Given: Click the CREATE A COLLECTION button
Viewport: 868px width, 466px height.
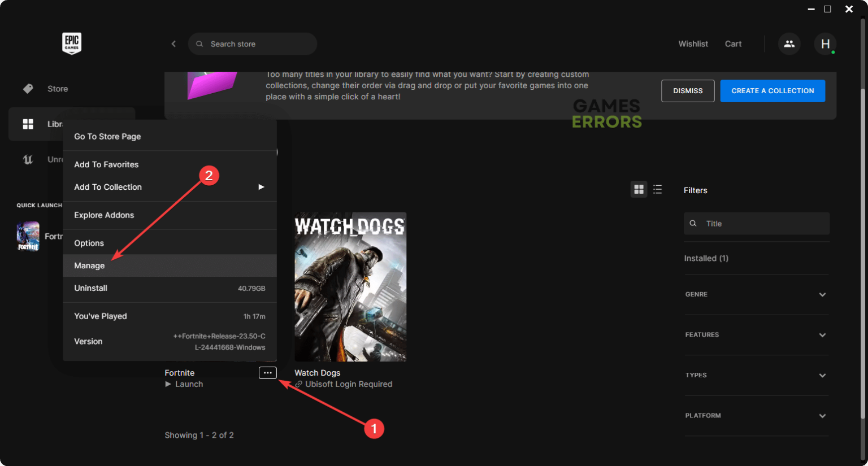Looking at the screenshot, I should pos(772,91).
